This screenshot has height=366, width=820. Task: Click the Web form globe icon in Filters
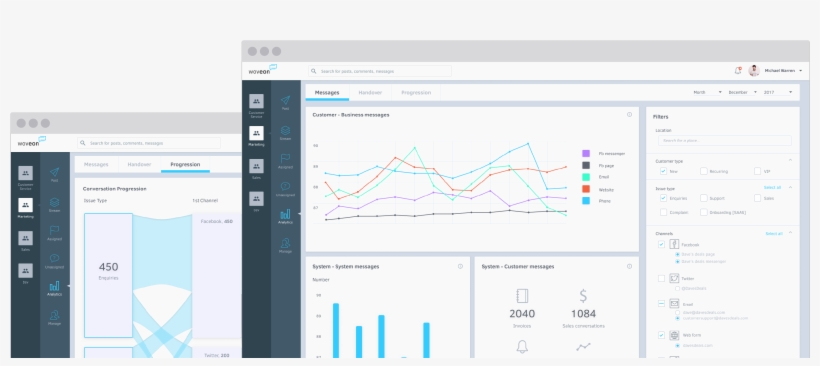[674, 335]
